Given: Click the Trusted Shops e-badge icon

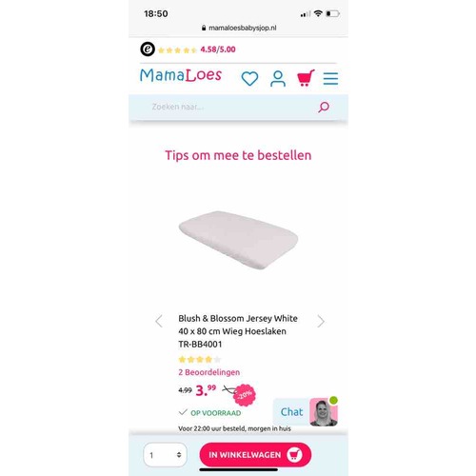Looking at the screenshot, I should click(x=148, y=50).
